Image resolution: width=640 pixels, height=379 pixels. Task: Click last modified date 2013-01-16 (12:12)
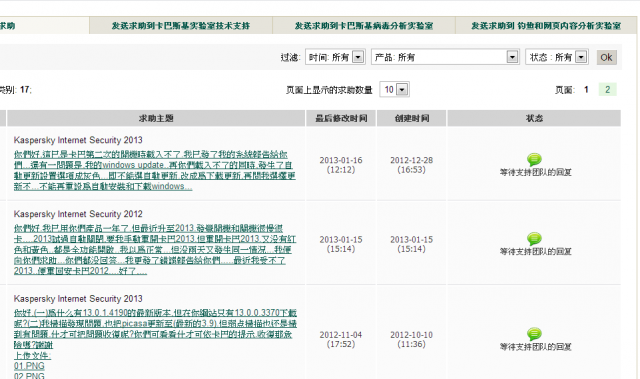click(341, 165)
